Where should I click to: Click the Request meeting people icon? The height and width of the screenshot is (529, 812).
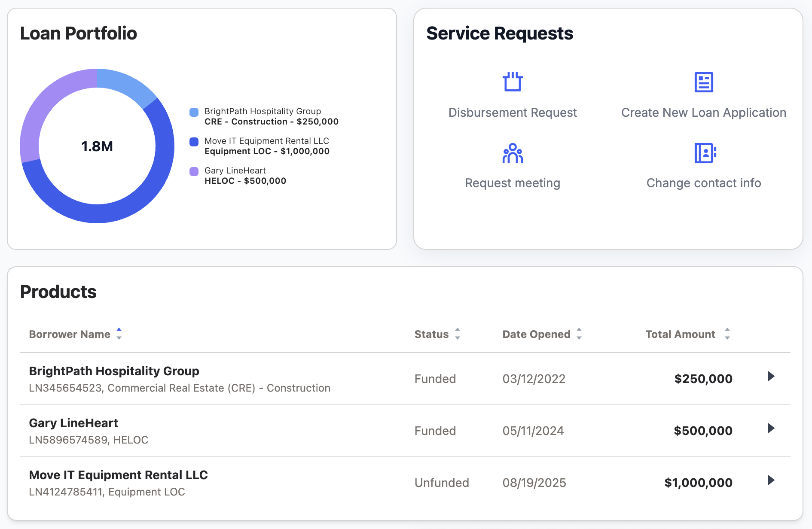(512, 153)
